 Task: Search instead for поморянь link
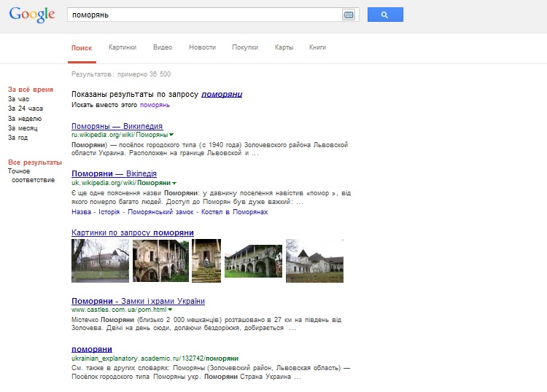pos(155,105)
